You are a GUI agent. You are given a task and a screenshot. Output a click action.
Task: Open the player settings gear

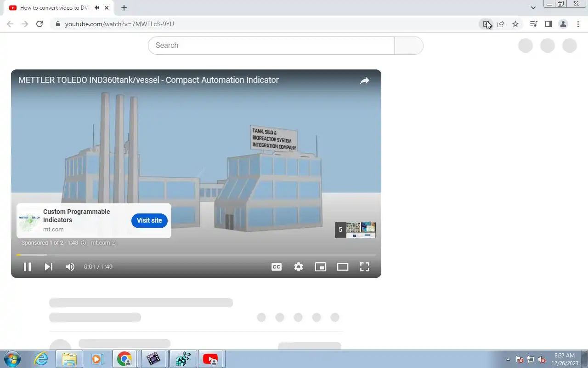coord(299,267)
